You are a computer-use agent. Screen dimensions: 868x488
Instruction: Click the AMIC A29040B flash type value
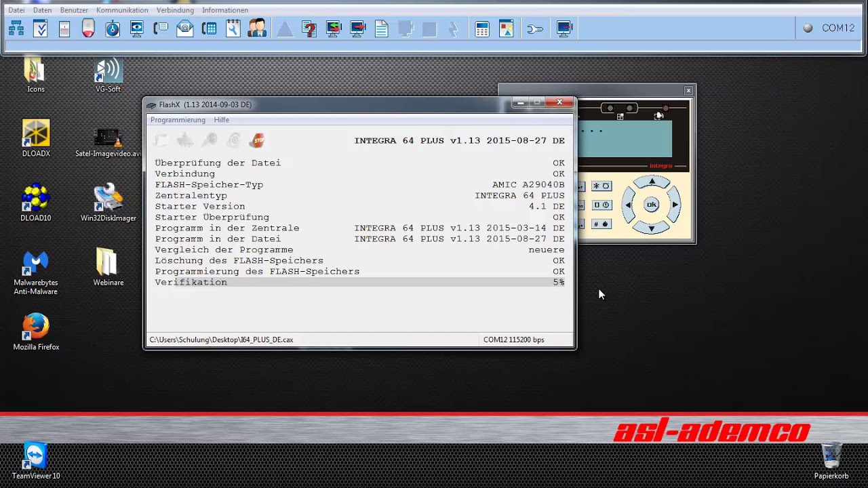528,184
